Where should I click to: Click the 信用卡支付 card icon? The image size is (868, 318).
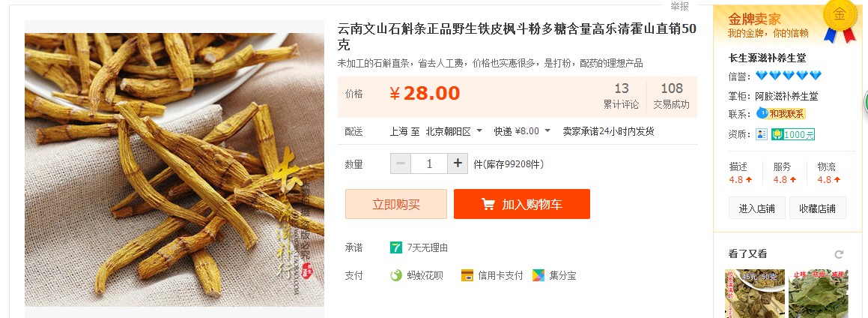point(467,275)
